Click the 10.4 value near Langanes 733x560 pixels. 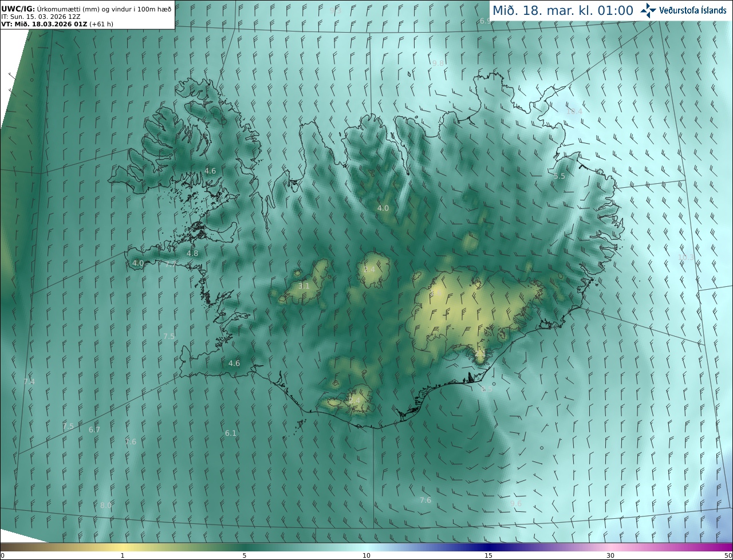tap(574, 111)
